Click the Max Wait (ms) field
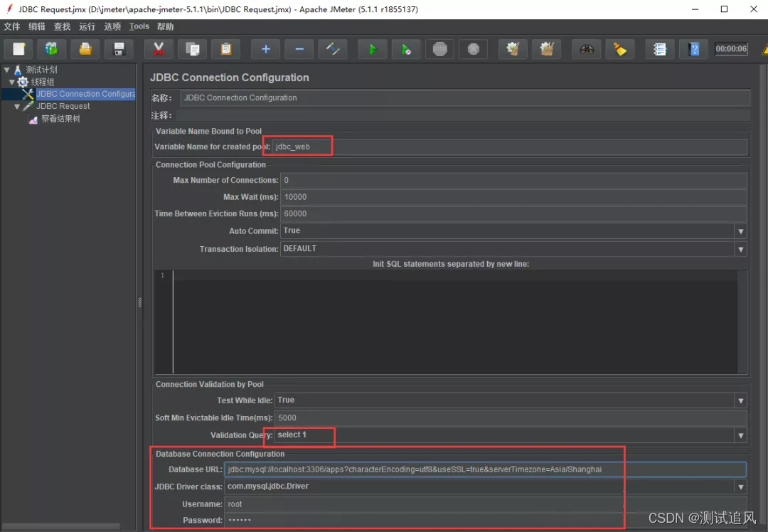The height and width of the screenshot is (532, 768). [x=513, y=197]
